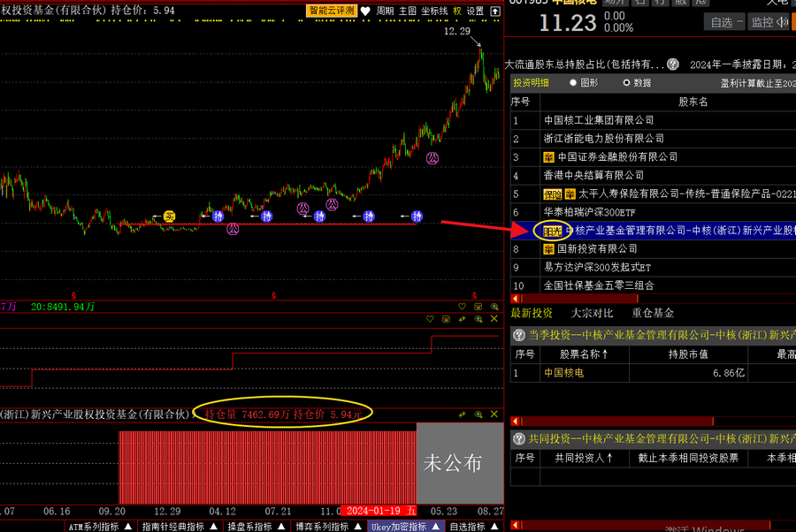The image size is (796, 532).
Task: Click the 智能云评测 button
Action: [x=332, y=11]
